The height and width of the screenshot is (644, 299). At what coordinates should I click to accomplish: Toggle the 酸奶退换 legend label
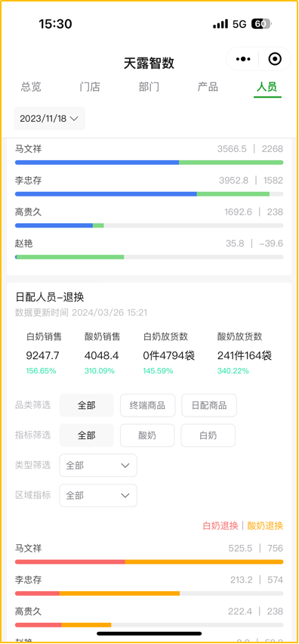[x=265, y=526]
